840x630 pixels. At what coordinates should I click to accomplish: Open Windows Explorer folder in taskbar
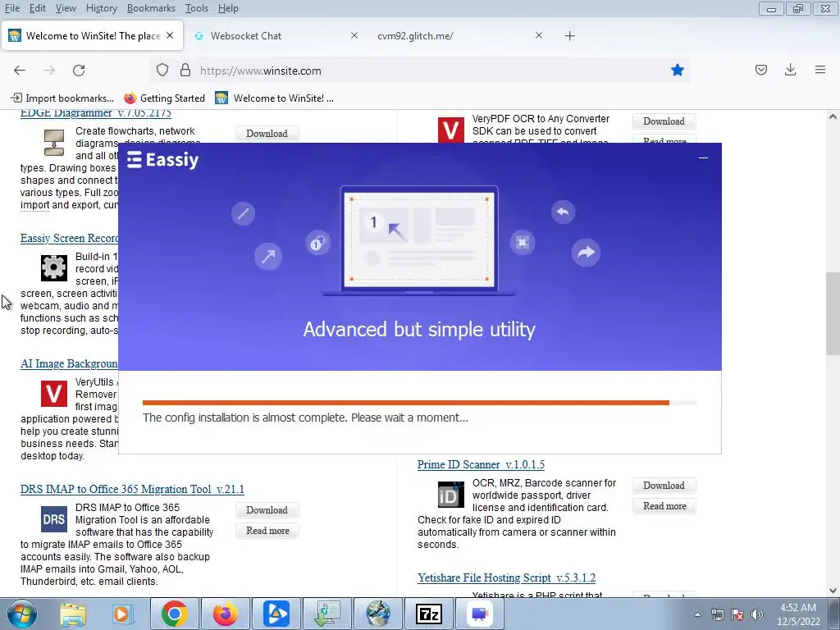click(73, 614)
